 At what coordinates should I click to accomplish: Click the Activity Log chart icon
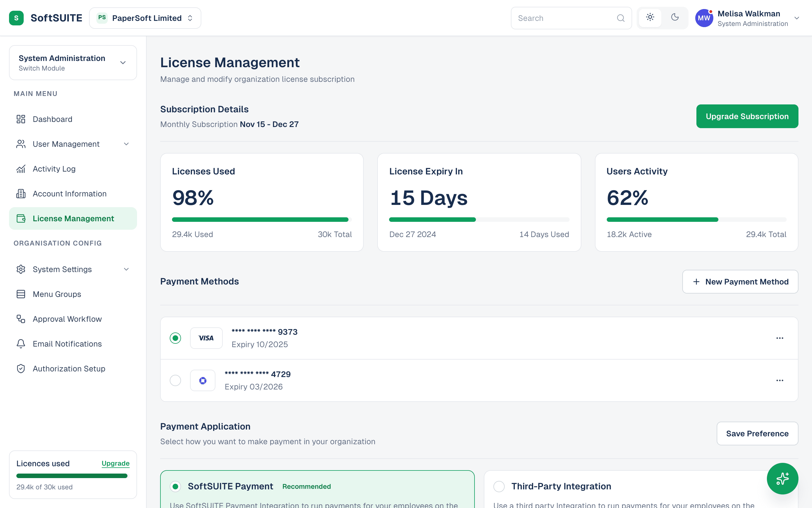(21, 169)
